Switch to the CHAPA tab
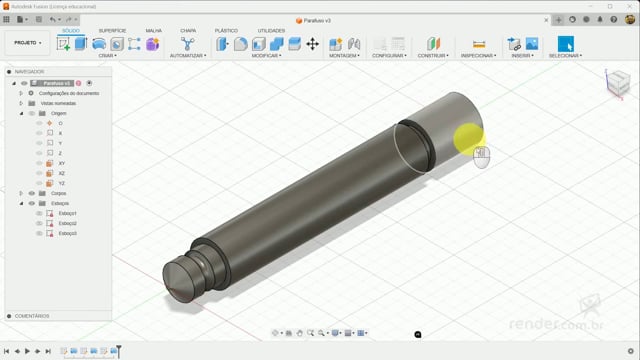 click(x=188, y=31)
